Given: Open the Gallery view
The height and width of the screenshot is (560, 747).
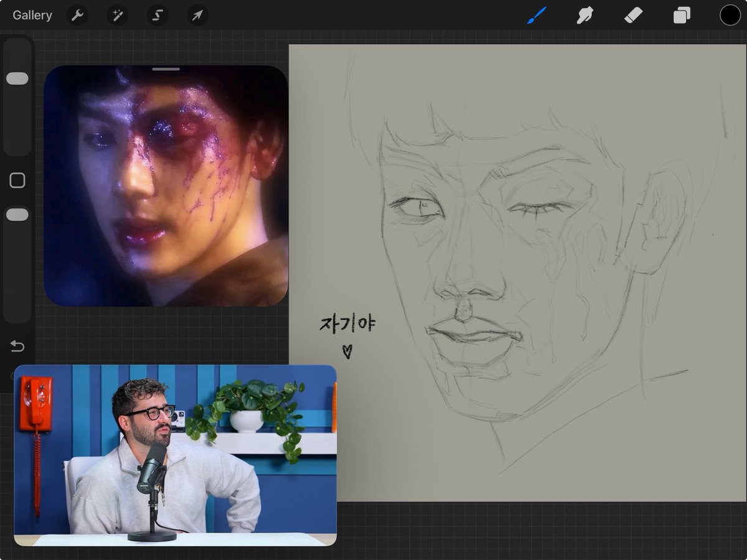Looking at the screenshot, I should (32, 16).
